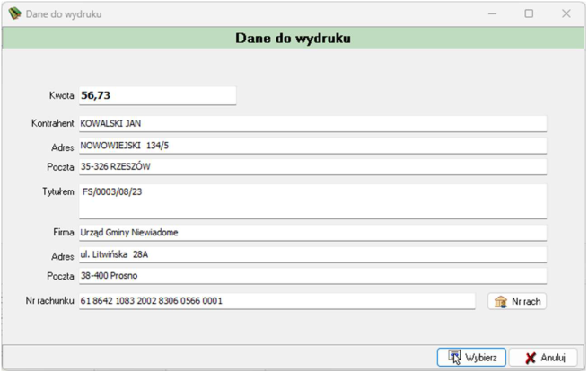This screenshot has width=588, height=373.
Task: Focus the Nr rachunku account number field
Action: [x=277, y=301]
